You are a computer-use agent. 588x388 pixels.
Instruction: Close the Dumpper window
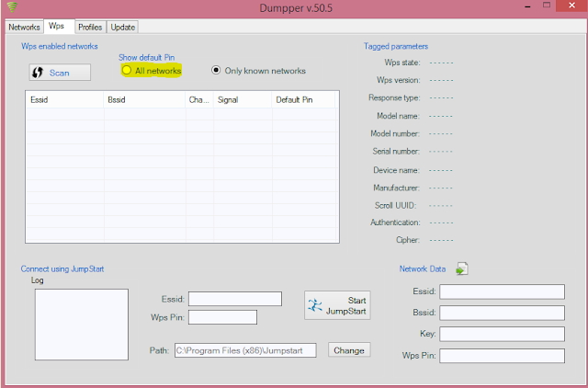pos(571,6)
